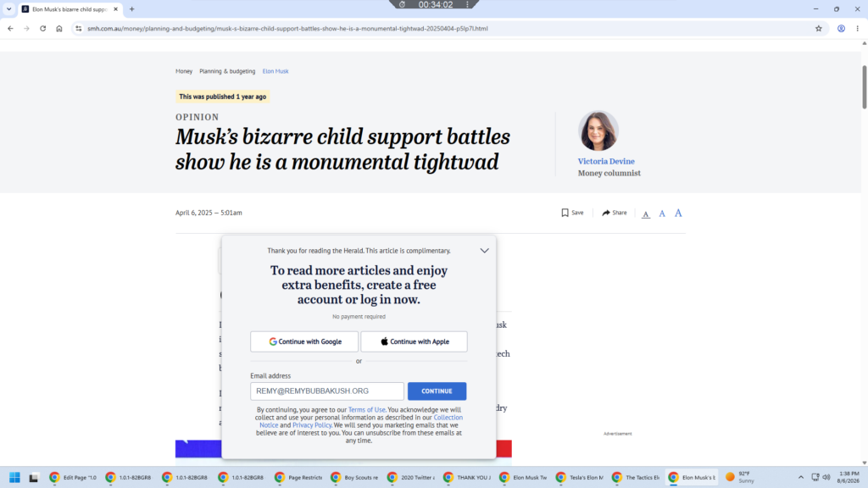Switch to the Tesla's Elon M taskbar window
The height and width of the screenshot is (488, 868).
(x=580, y=477)
